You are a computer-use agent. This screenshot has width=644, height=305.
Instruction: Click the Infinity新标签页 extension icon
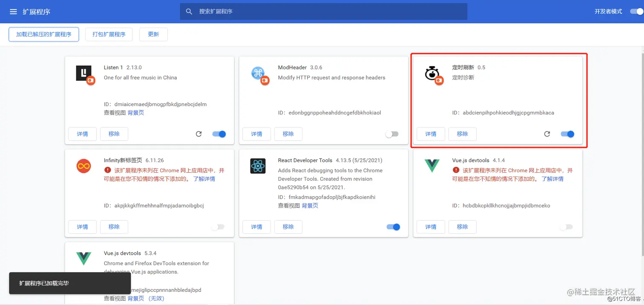tap(84, 166)
